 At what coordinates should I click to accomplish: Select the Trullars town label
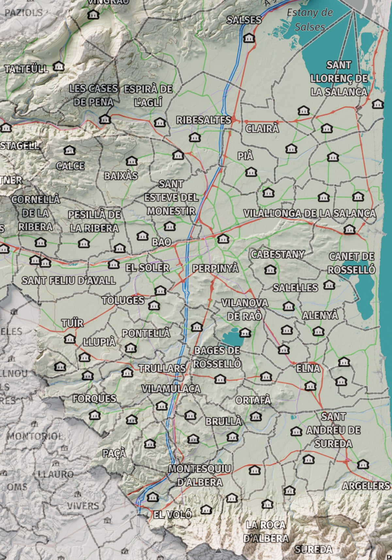(x=162, y=368)
